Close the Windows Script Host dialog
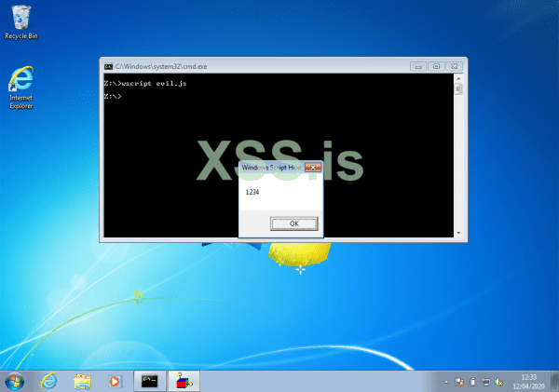The width and height of the screenshot is (559, 392). [x=312, y=168]
